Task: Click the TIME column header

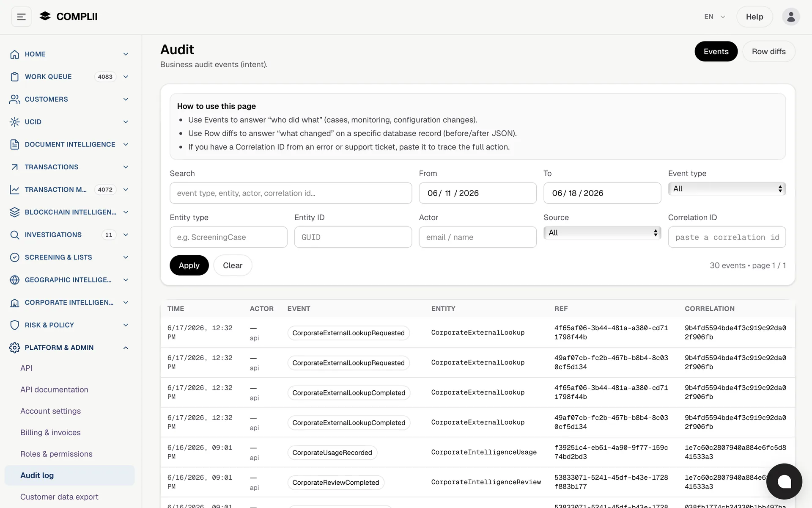Action: click(176, 309)
